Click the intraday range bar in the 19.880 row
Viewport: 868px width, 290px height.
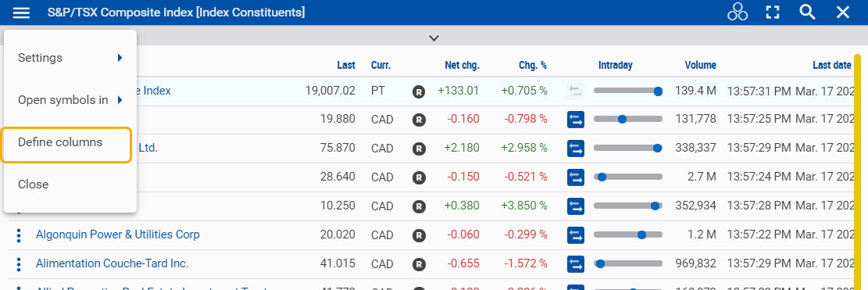(627, 119)
